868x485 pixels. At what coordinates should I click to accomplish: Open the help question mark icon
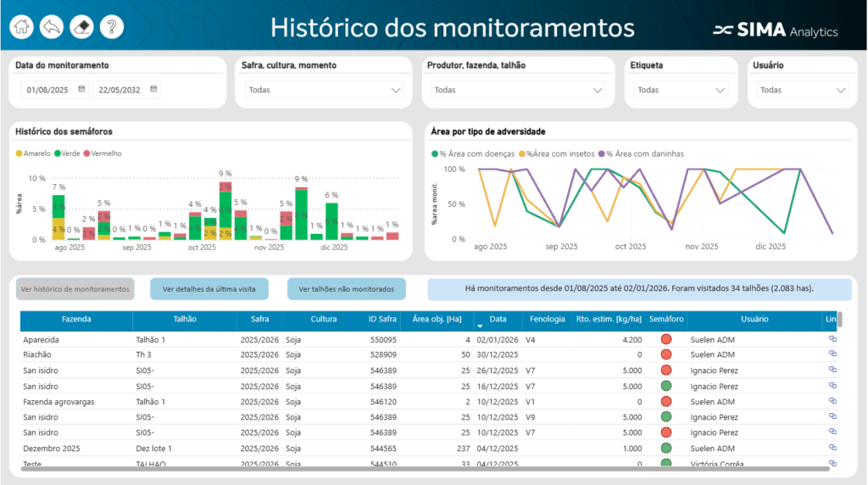[x=111, y=27]
